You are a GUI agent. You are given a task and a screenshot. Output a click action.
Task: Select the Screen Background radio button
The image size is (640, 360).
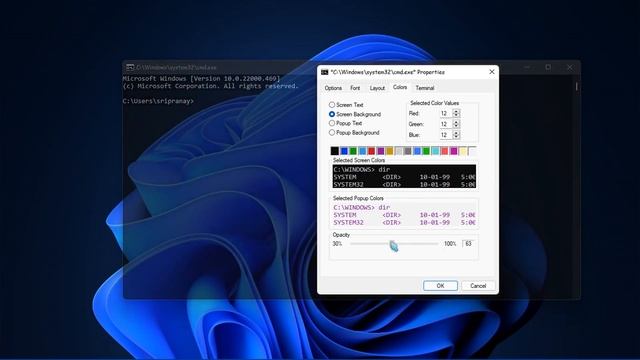coord(332,114)
